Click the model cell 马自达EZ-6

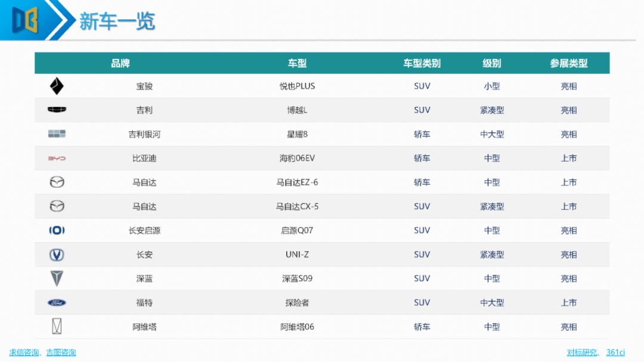click(x=297, y=182)
